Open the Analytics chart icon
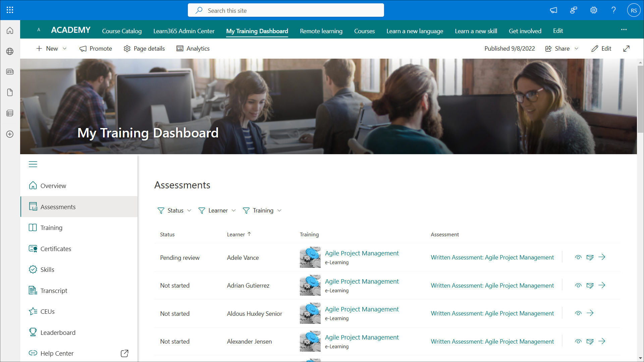 click(180, 49)
